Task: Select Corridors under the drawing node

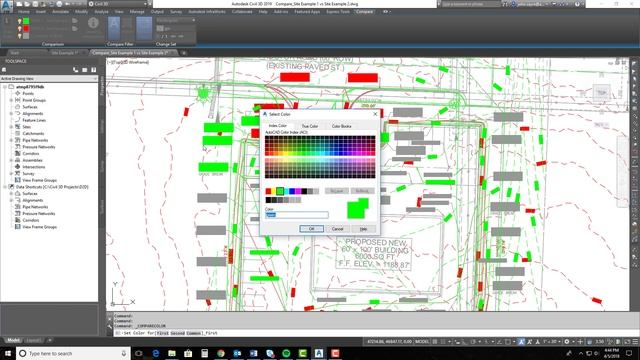Action: 31,153
